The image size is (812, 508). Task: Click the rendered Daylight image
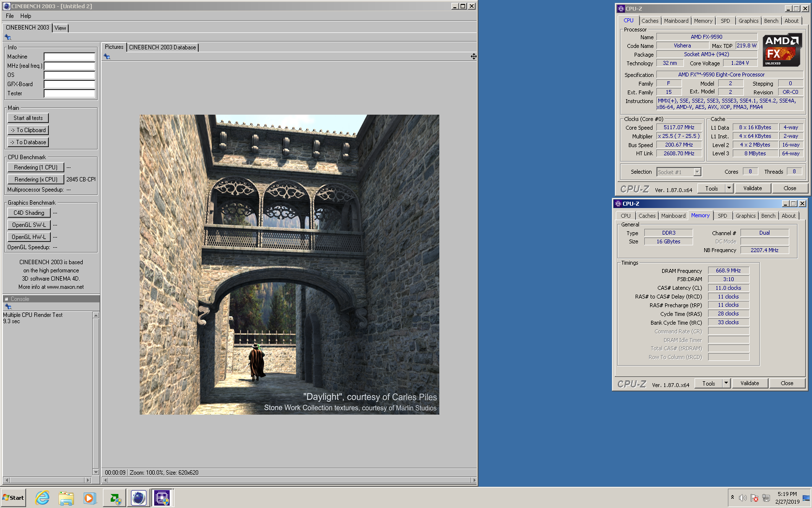tap(290, 265)
